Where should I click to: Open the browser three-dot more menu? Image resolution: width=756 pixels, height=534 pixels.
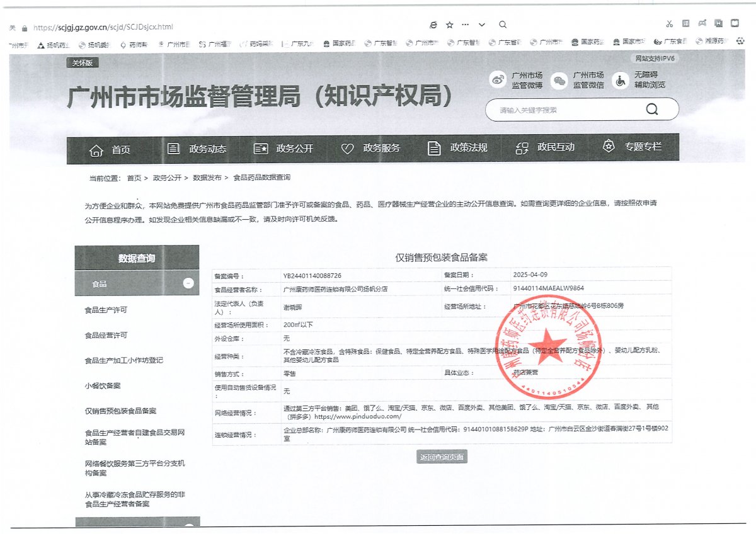click(466, 25)
